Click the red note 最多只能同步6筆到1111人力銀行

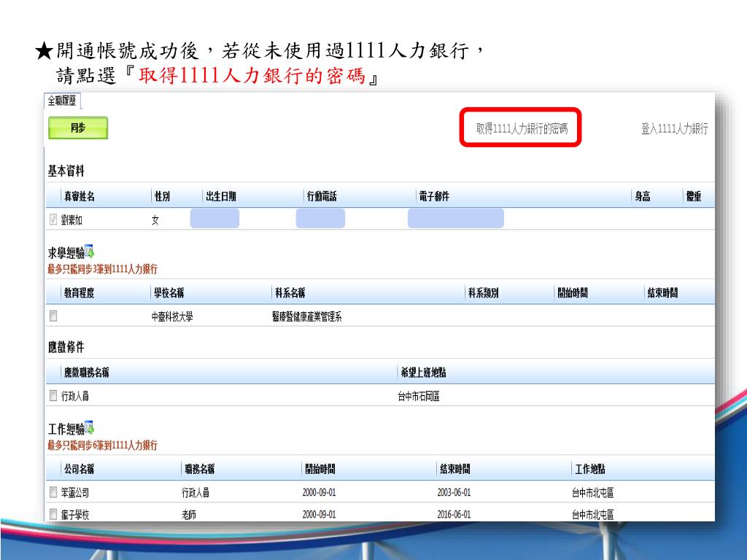[x=102, y=446]
